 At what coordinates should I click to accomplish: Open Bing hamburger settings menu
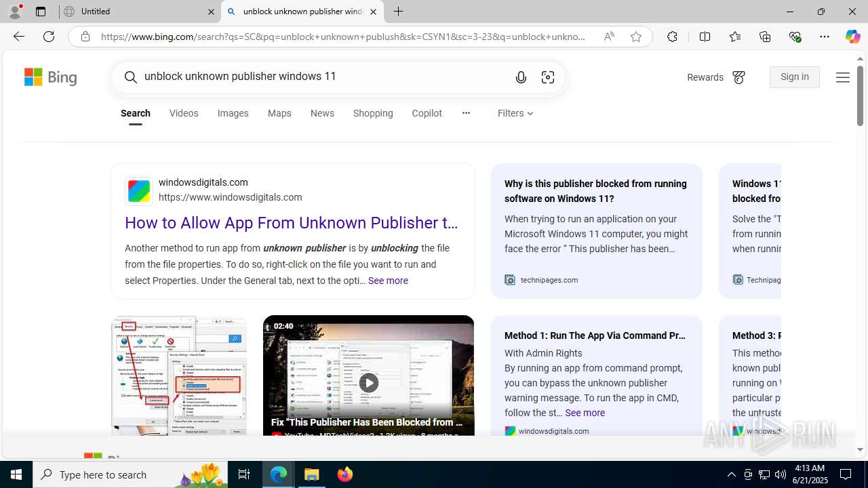[843, 77]
